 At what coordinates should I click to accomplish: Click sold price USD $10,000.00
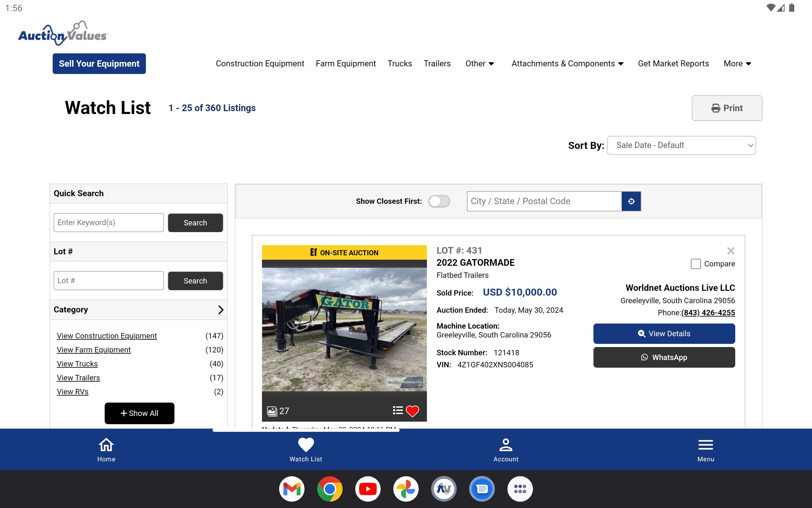tap(520, 292)
